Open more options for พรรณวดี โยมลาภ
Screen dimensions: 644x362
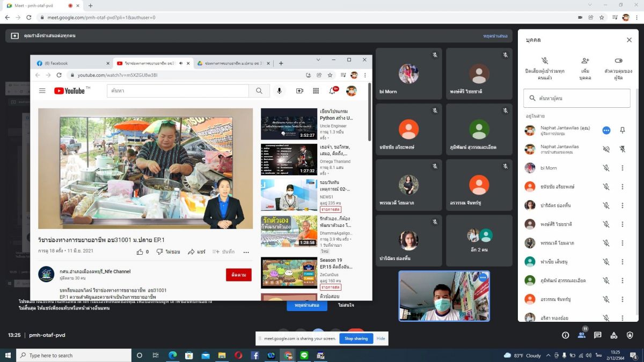pyautogui.click(x=623, y=243)
